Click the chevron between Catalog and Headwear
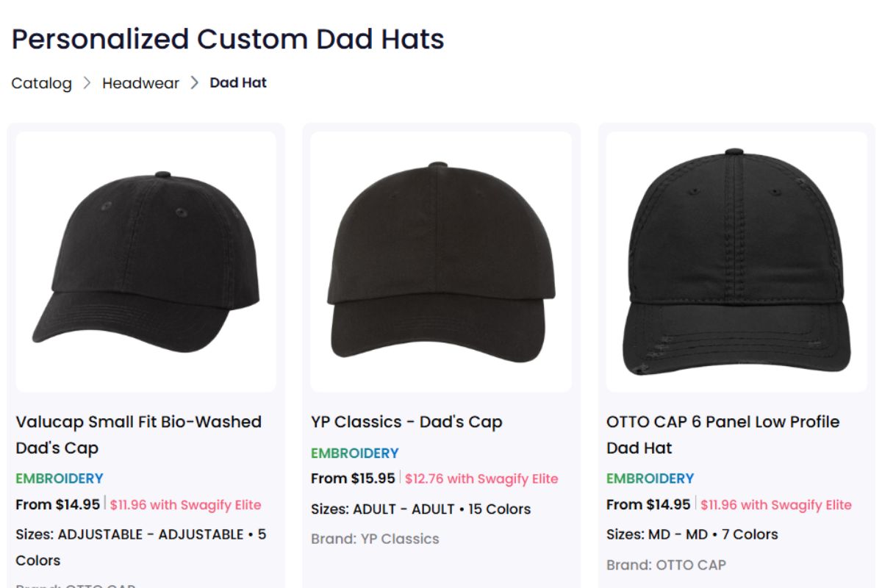Screen dimensions: 882x588 (87, 83)
